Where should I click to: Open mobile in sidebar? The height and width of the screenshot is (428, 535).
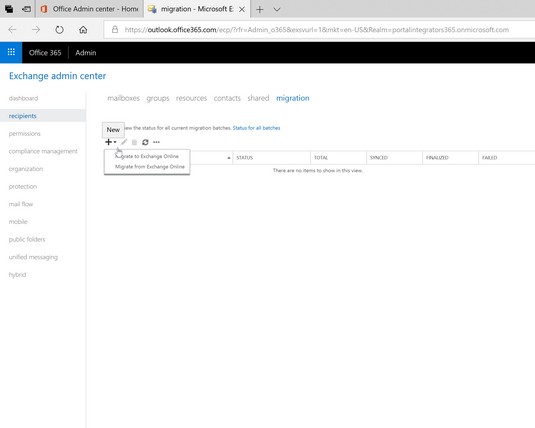pos(18,222)
